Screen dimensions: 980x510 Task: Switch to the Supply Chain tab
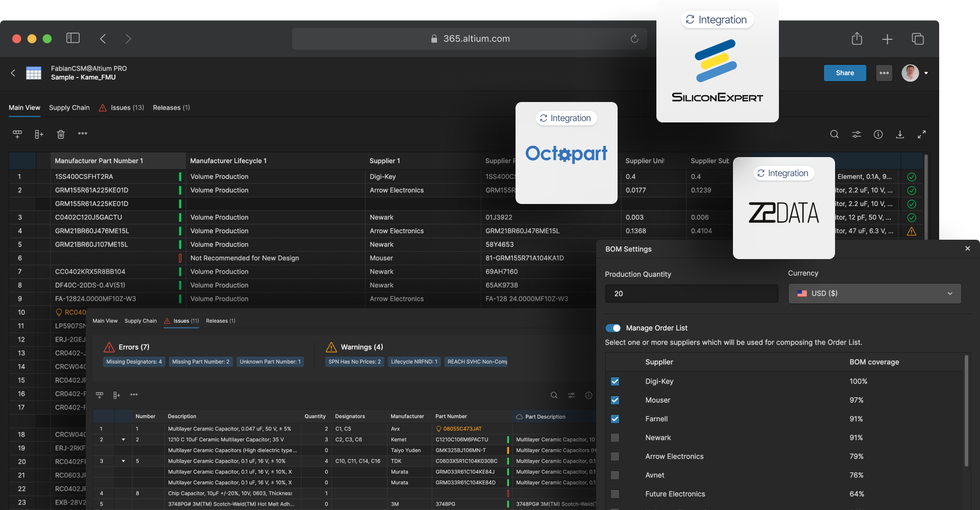69,108
